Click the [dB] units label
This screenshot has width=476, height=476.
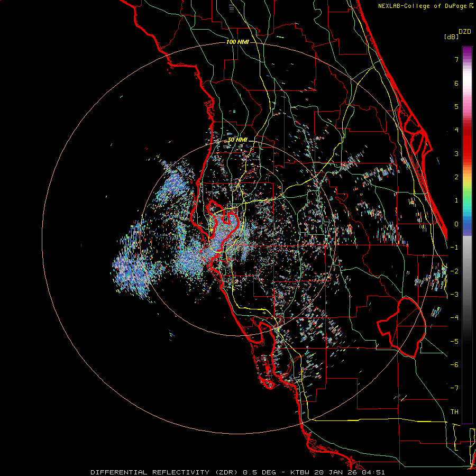click(451, 36)
